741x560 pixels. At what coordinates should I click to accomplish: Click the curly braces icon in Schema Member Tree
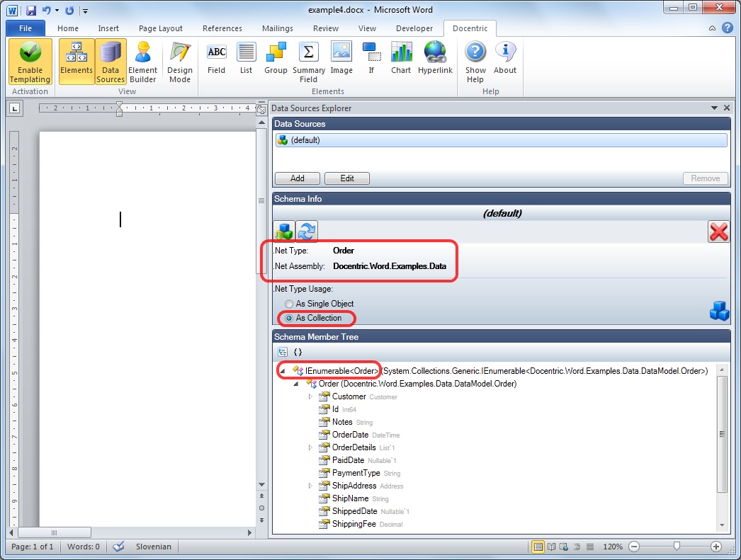pos(298,352)
